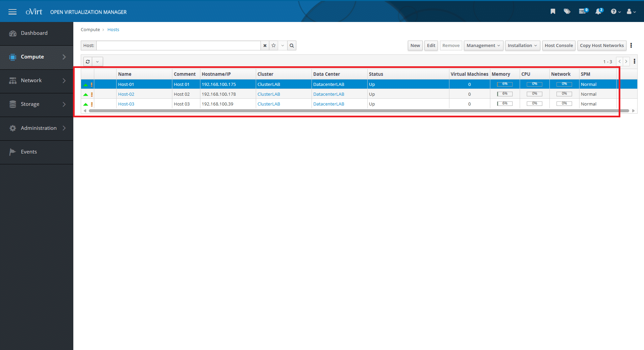Select Compute in the sidebar
The height and width of the screenshot is (350, 644).
(x=36, y=57)
